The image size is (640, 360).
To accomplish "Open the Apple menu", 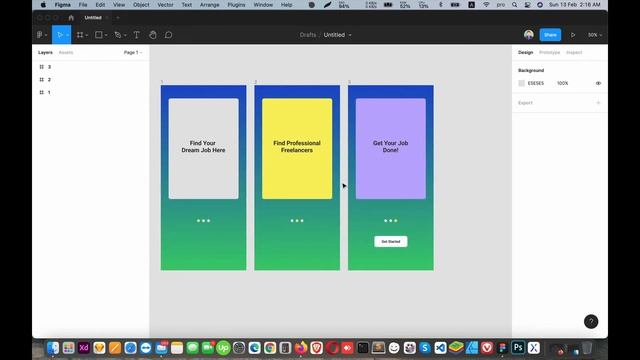I will click(43, 5).
